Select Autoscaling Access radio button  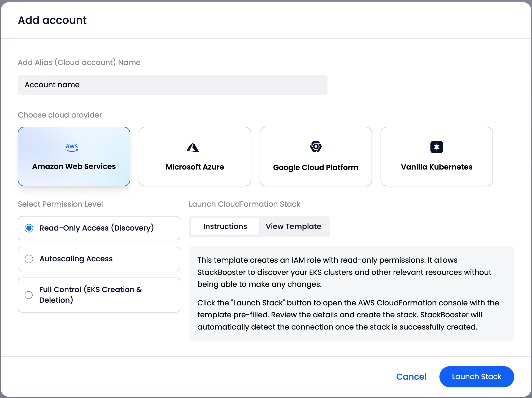(x=29, y=259)
